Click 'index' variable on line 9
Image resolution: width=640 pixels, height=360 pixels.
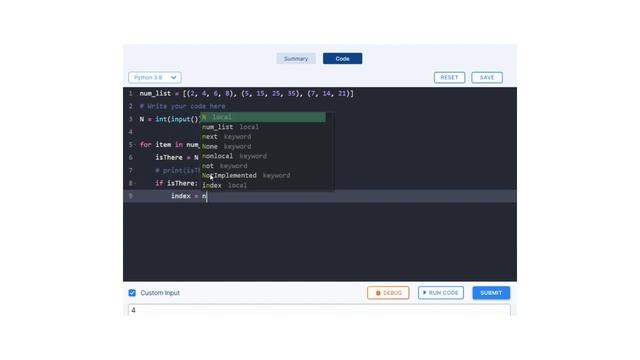181,196
